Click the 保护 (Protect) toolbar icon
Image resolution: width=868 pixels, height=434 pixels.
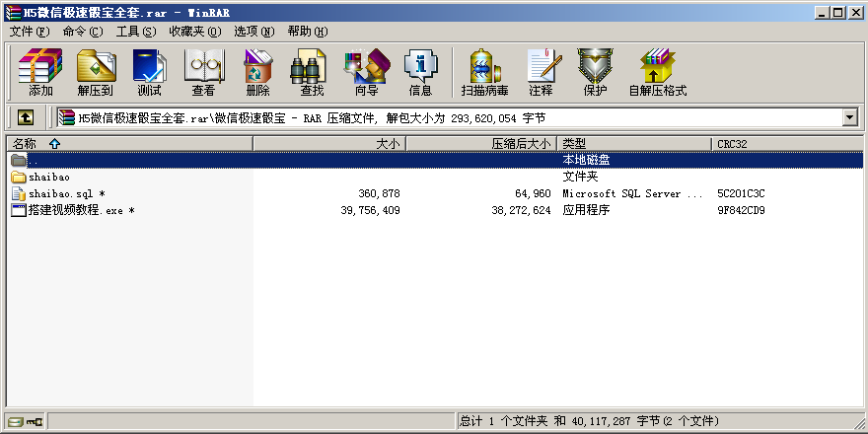[x=595, y=72]
